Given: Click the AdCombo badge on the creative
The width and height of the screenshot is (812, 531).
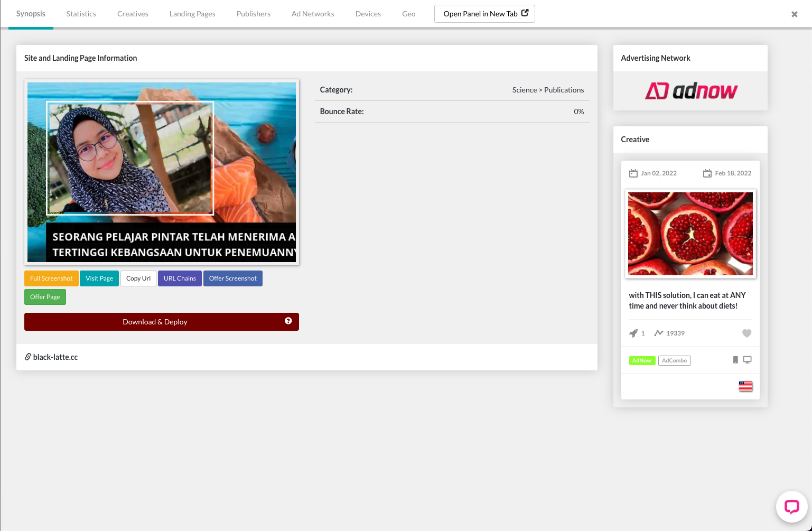Looking at the screenshot, I should [x=674, y=360].
